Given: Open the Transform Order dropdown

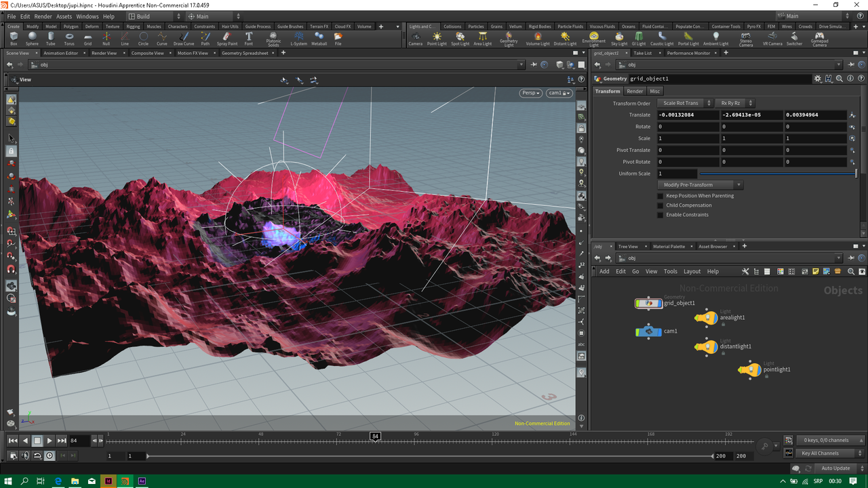Looking at the screenshot, I should pos(685,103).
